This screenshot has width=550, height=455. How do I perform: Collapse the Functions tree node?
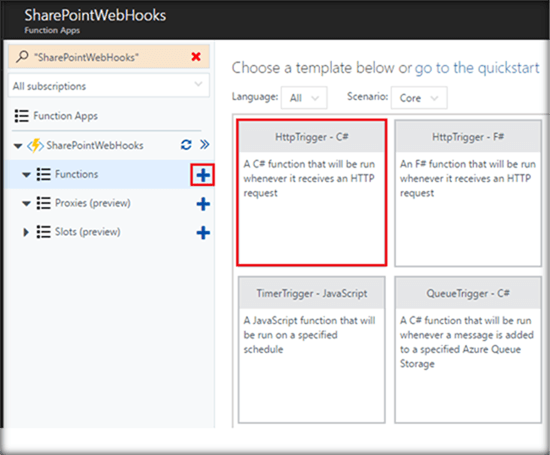pyautogui.click(x=26, y=174)
